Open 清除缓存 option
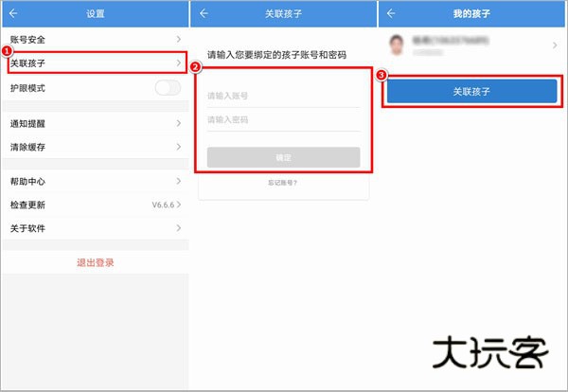This screenshot has height=392, width=568. click(x=96, y=147)
